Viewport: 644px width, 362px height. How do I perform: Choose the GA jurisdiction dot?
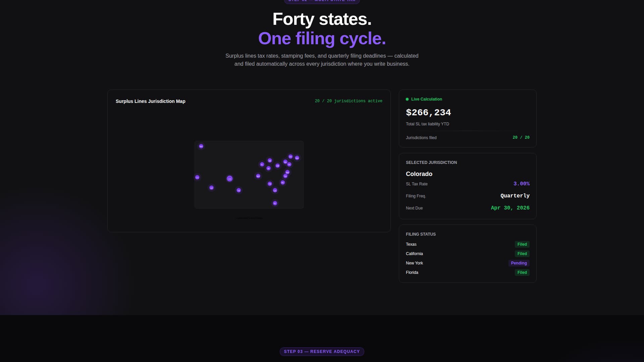coord(275,190)
